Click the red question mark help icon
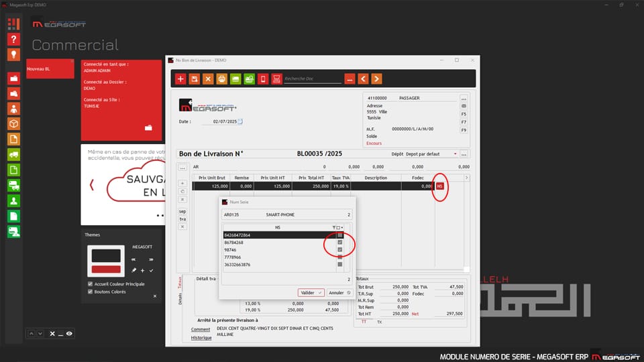This screenshot has height=362, width=644. [13, 40]
